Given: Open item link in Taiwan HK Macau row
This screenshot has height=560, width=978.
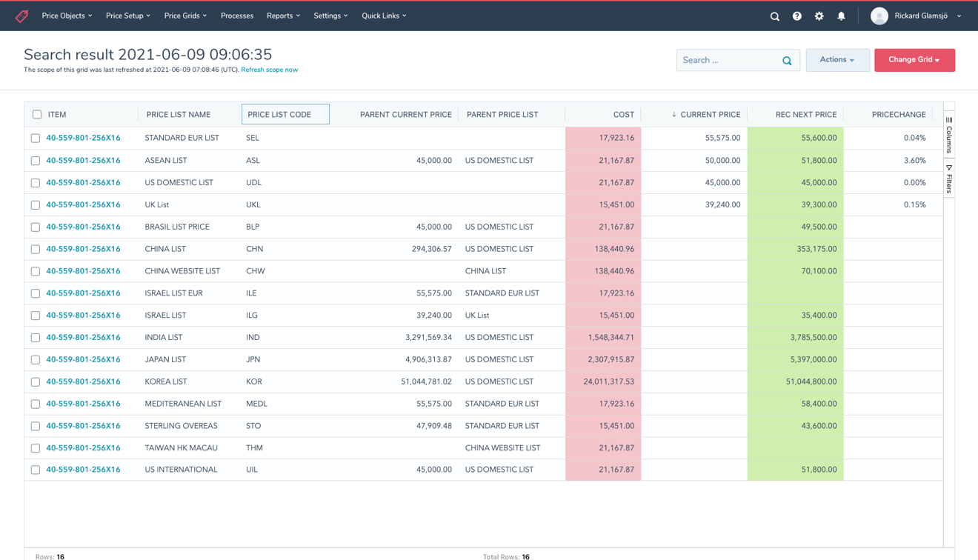Looking at the screenshot, I should 83,448.
